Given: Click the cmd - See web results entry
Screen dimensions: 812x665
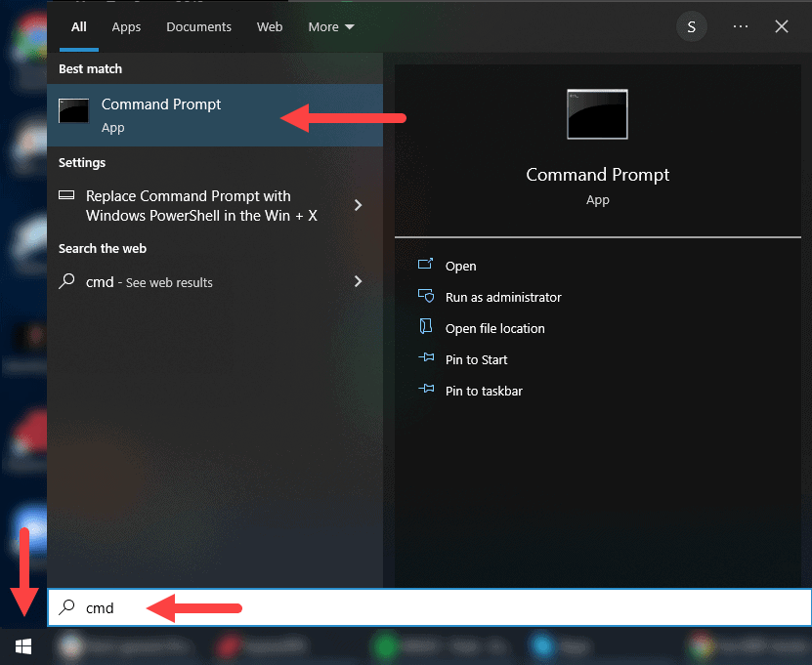Looking at the screenshot, I should pyautogui.click(x=151, y=282).
